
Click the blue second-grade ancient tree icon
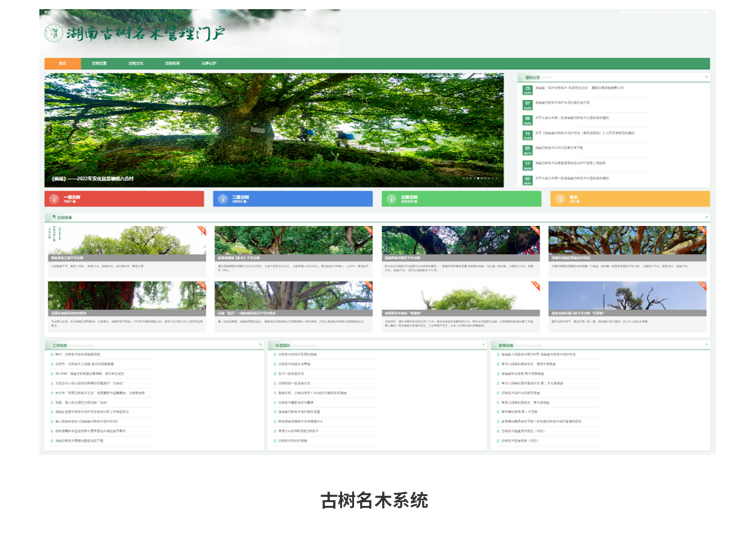[x=223, y=199]
